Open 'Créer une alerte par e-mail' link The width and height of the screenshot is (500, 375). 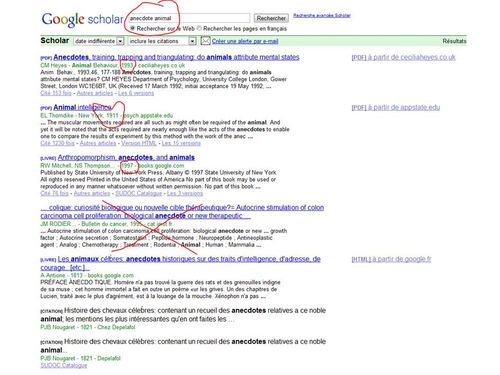245,41
